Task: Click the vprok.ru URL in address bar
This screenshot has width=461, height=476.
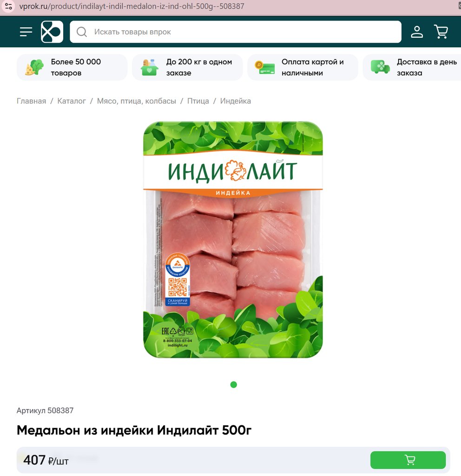Action: (132, 6)
